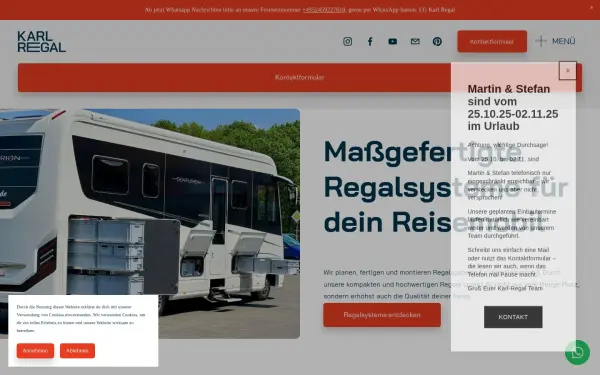Click the phone number link in announcement
This screenshot has height=375, width=600.
(x=324, y=10)
